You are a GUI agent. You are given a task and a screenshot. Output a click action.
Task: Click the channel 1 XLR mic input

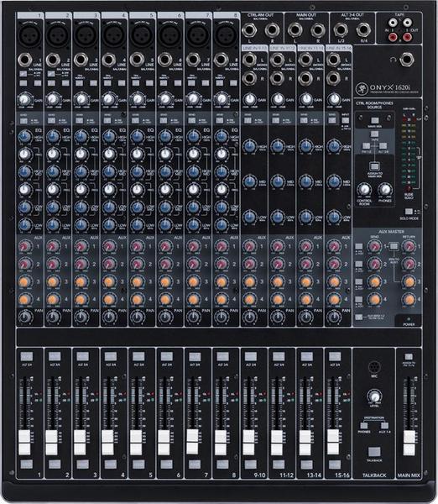coord(29,35)
